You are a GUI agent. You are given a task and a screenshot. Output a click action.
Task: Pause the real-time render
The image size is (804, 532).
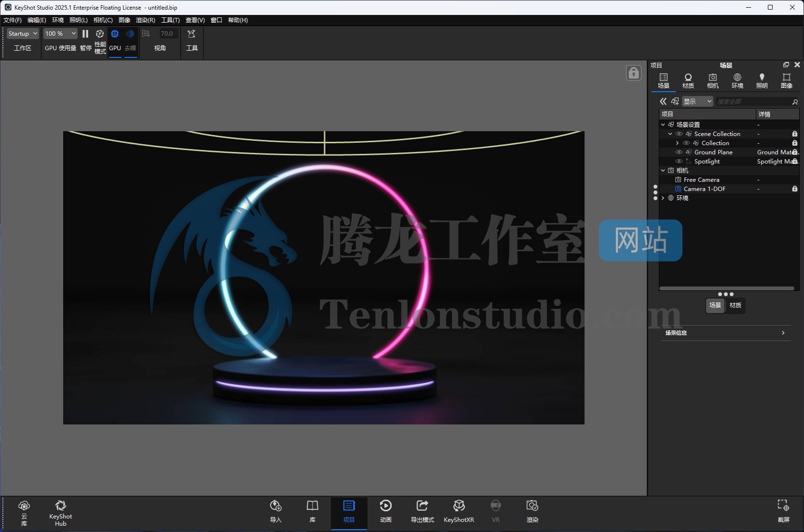(85, 34)
